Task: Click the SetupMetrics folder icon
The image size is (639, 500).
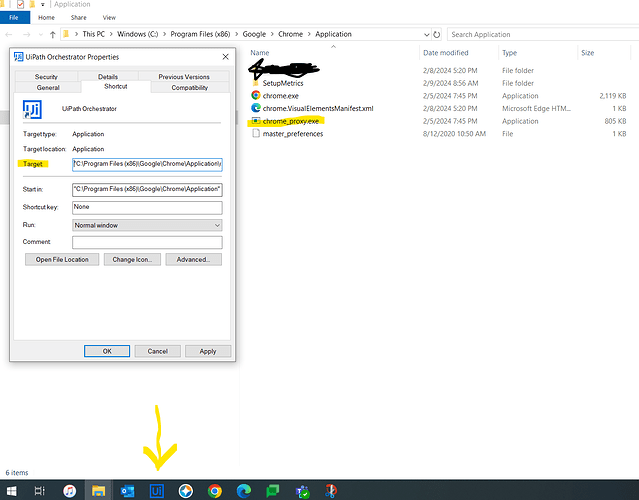Action: point(256,83)
